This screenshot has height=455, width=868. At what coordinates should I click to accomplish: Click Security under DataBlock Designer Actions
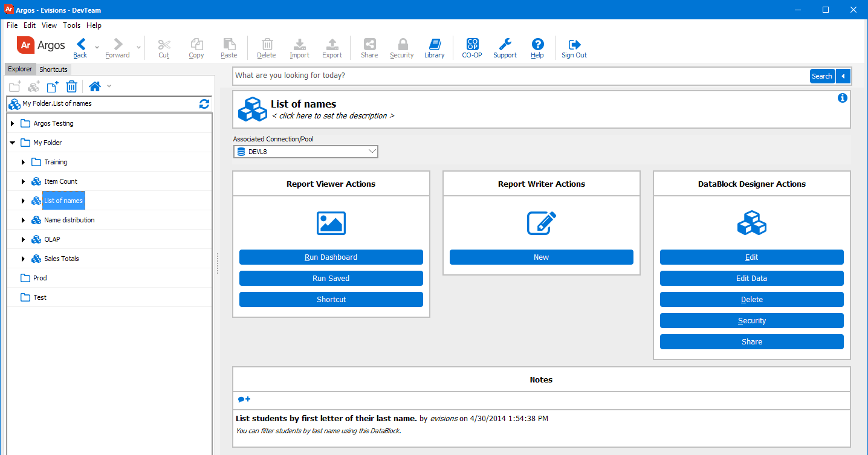[752, 321]
